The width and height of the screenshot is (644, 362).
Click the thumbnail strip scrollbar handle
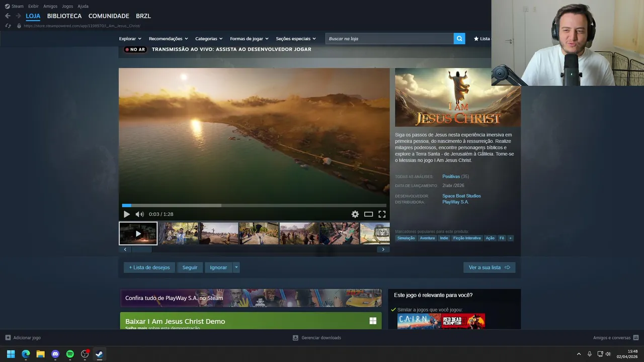tap(141, 249)
